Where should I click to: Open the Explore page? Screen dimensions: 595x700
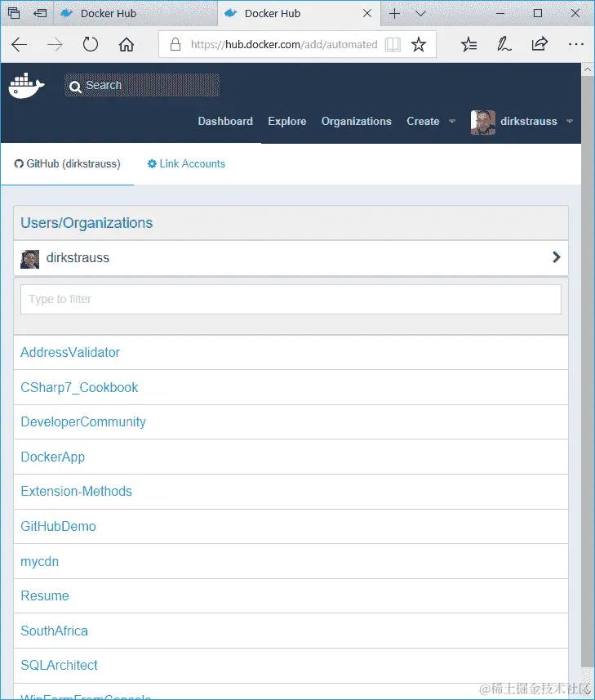(286, 122)
